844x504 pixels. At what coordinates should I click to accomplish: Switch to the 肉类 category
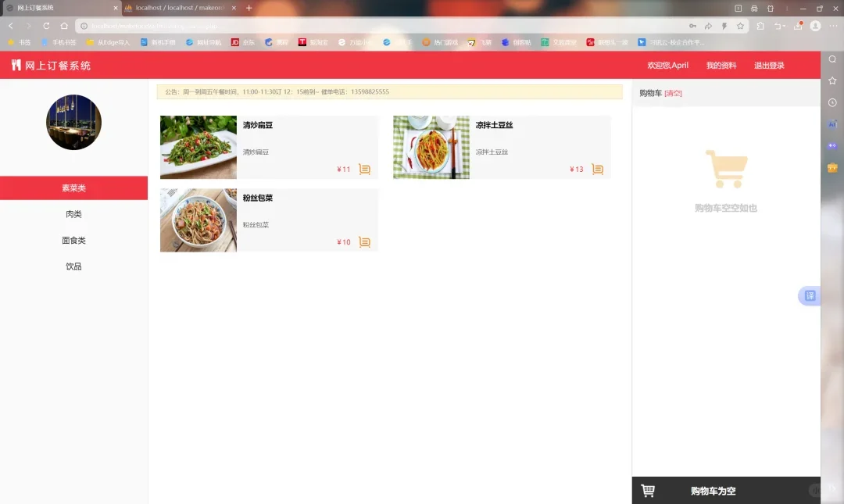click(73, 213)
